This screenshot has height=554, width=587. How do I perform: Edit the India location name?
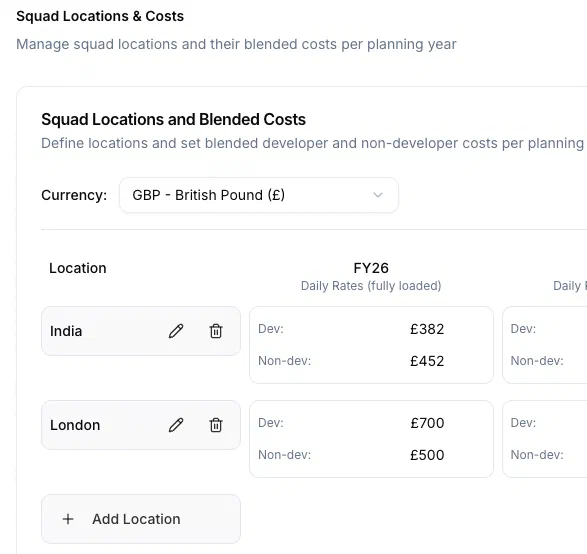[x=176, y=331]
